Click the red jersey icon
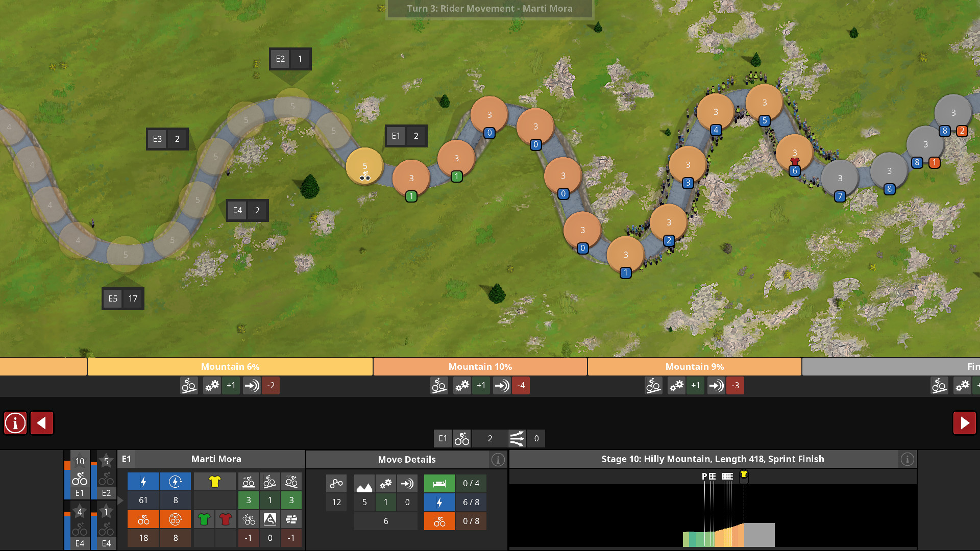Screen dimensions: 980x551 (225, 519)
